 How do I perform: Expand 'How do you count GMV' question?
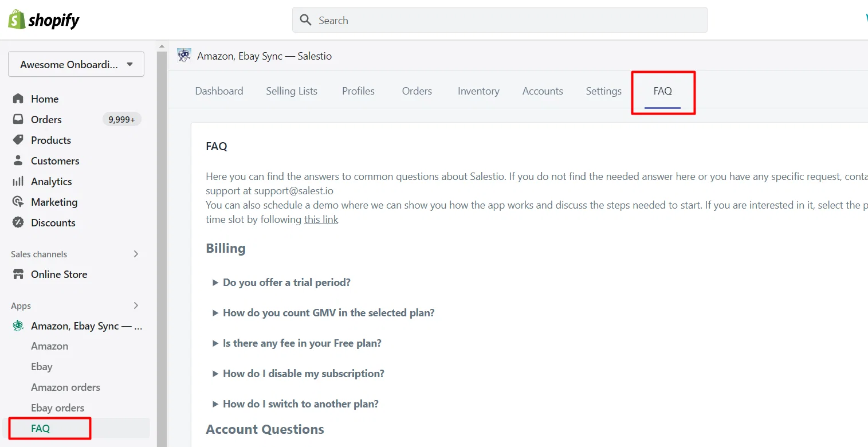click(x=323, y=313)
